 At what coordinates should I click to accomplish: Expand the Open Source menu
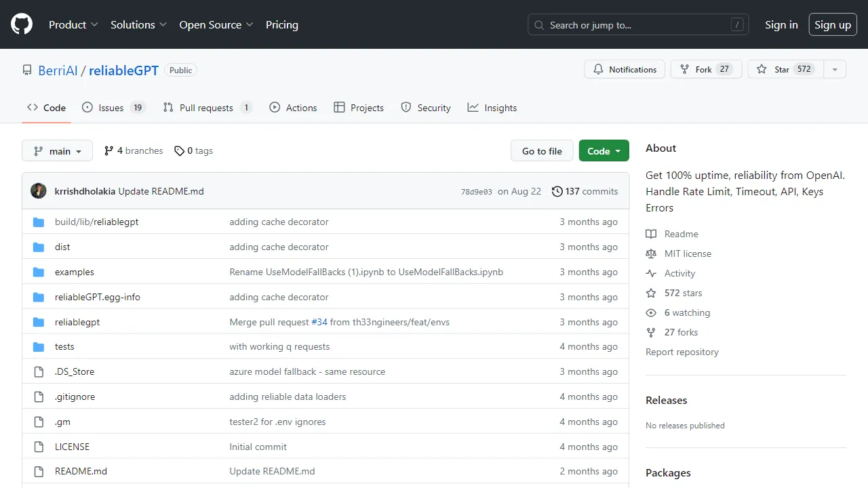[x=216, y=24]
